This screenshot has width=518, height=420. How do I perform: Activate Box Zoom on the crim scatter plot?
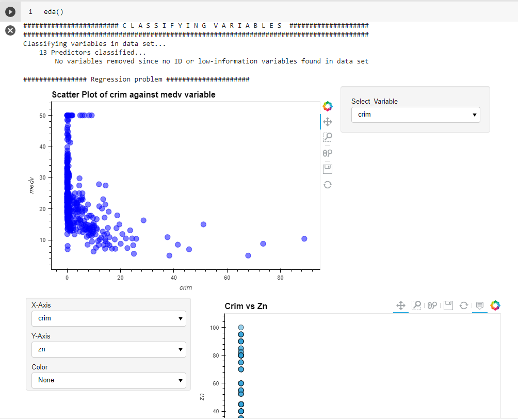[x=328, y=137]
